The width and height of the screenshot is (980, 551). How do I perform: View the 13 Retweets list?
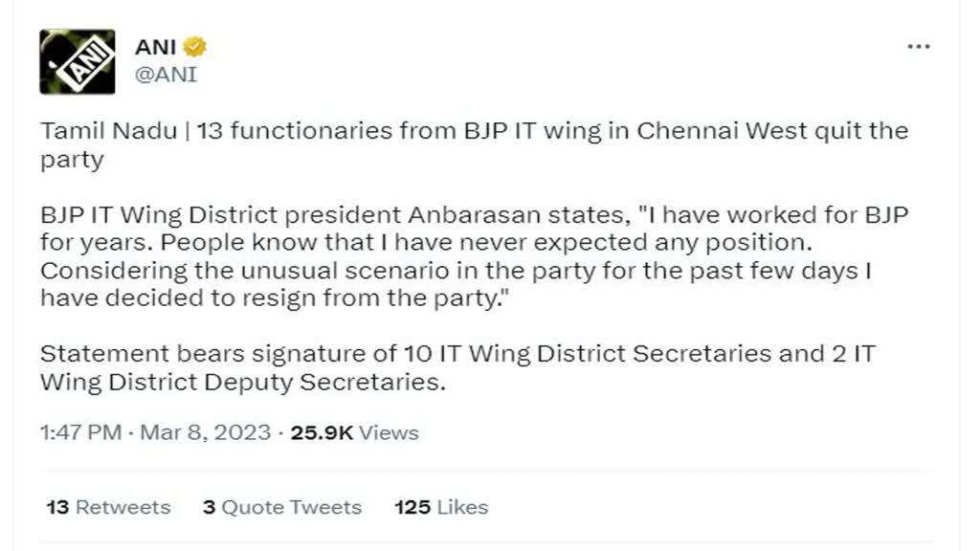coord(105,507)
